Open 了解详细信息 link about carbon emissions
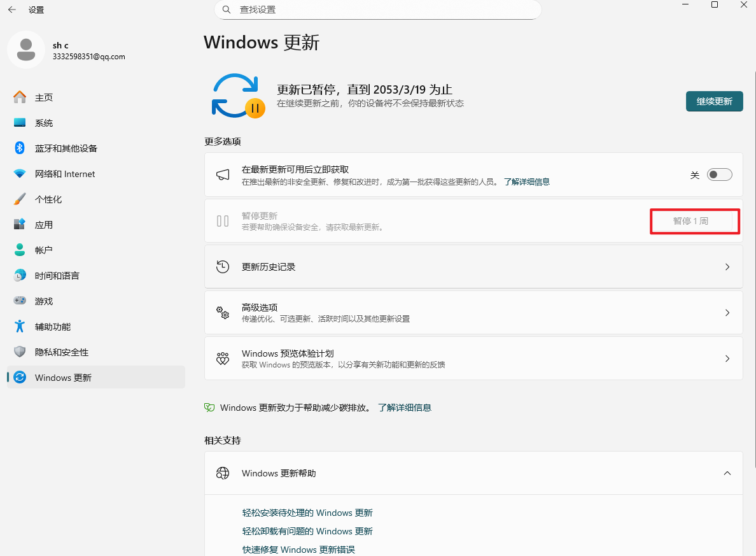 405,408
